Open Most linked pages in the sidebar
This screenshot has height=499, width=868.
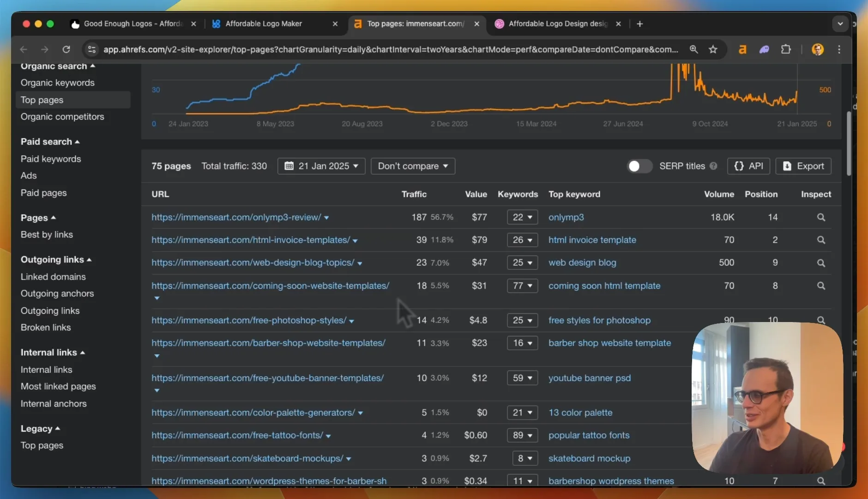point(58,386)
